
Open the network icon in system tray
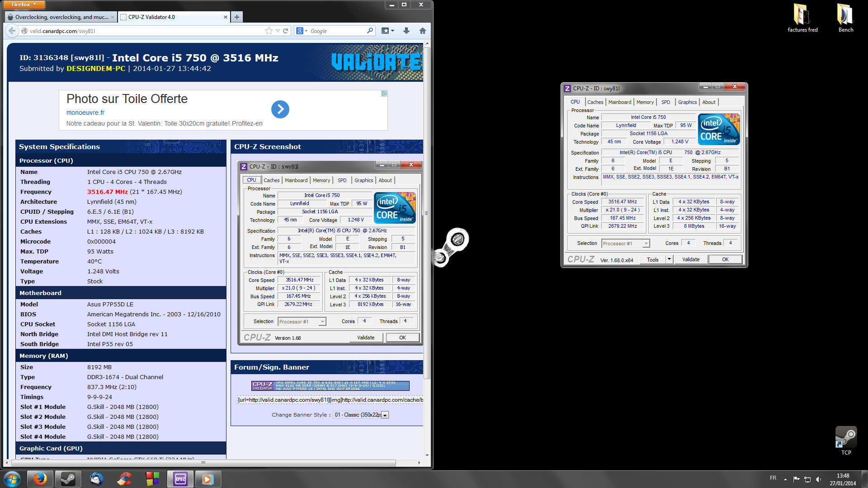[807, 479]
